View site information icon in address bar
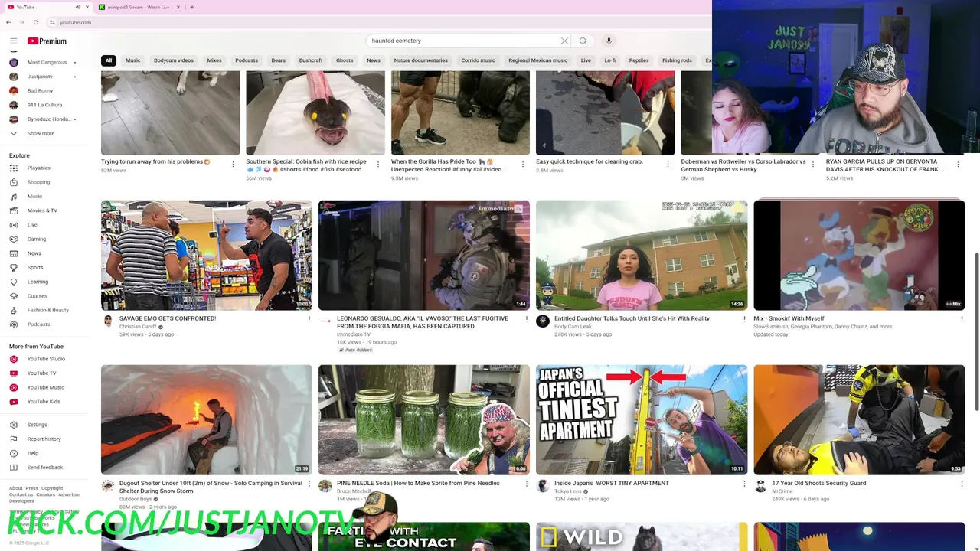Viewport: 980px width, 551px height. pos(52,22)
